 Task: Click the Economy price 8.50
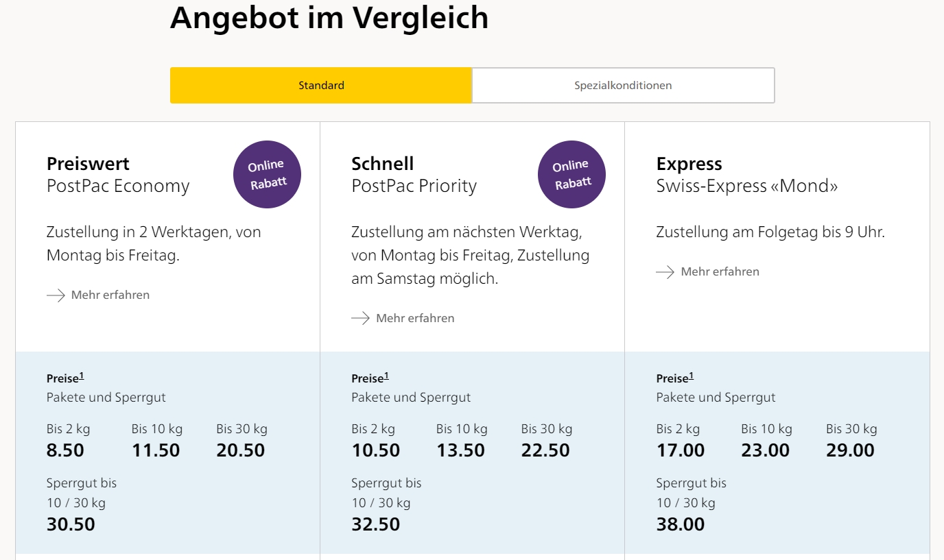[x=65, y=450]
